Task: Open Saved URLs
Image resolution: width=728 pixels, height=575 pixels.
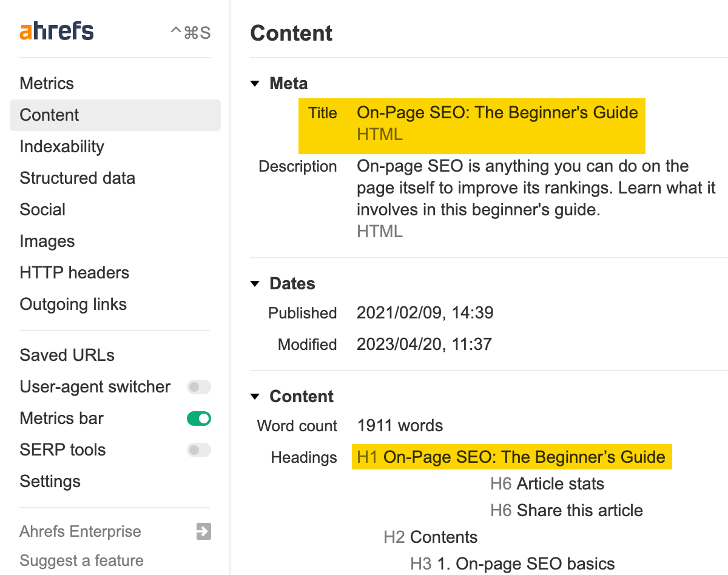Action: pyautogui.click(x=67, y=355)
